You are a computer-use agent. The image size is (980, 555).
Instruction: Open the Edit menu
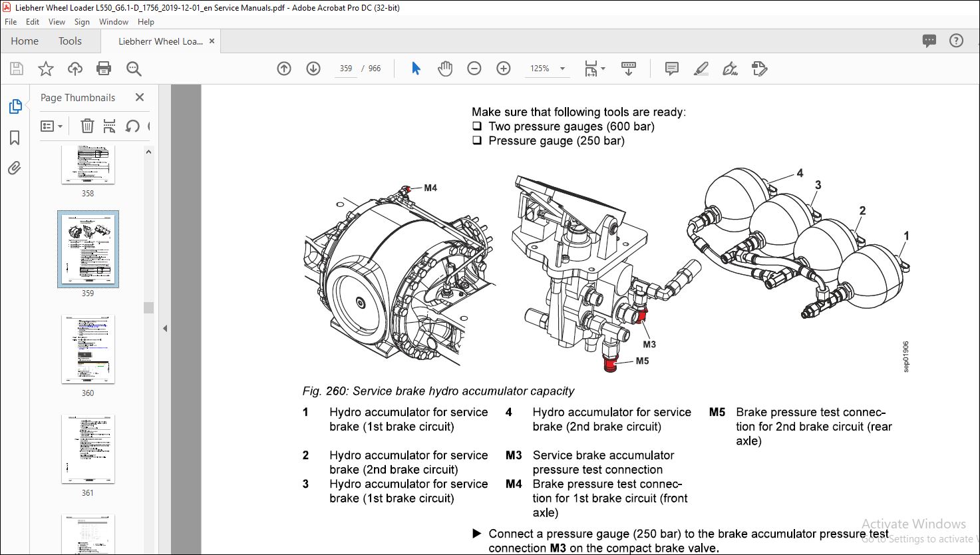(x=33, y=22)
